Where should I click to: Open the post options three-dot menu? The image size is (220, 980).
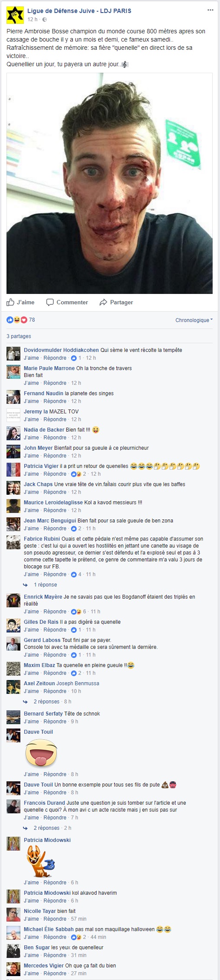click(210, 10)
